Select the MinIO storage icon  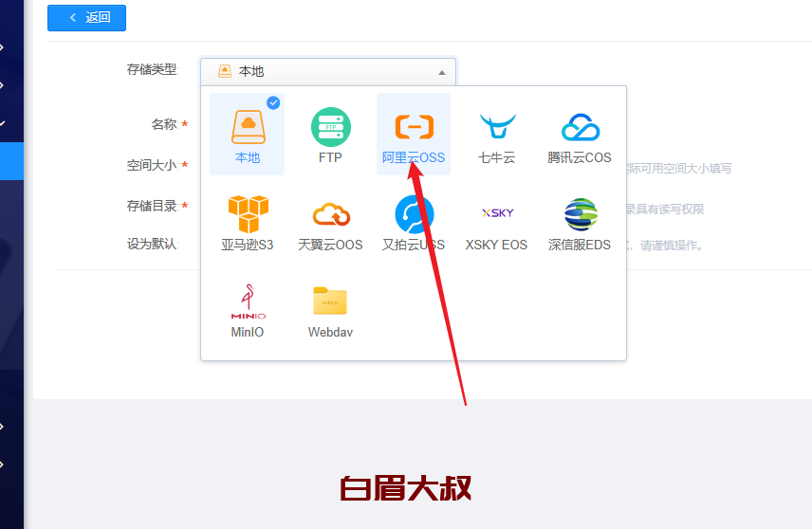pyautogui.click(x=248, y=301)
